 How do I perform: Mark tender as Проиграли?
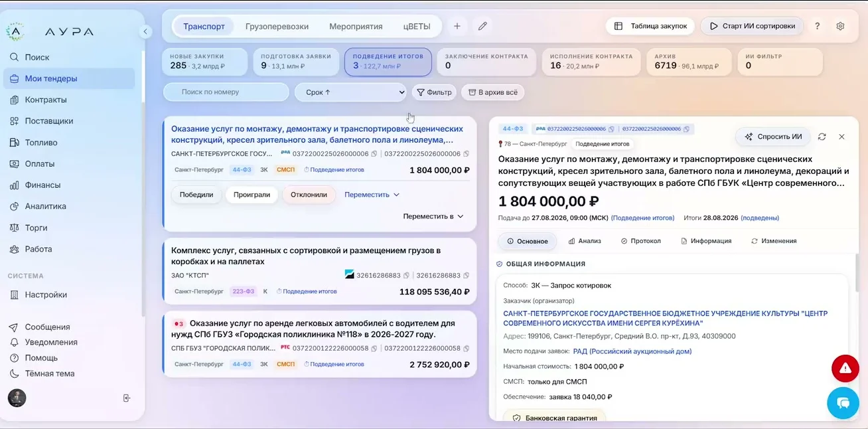[x=252, y=195]
